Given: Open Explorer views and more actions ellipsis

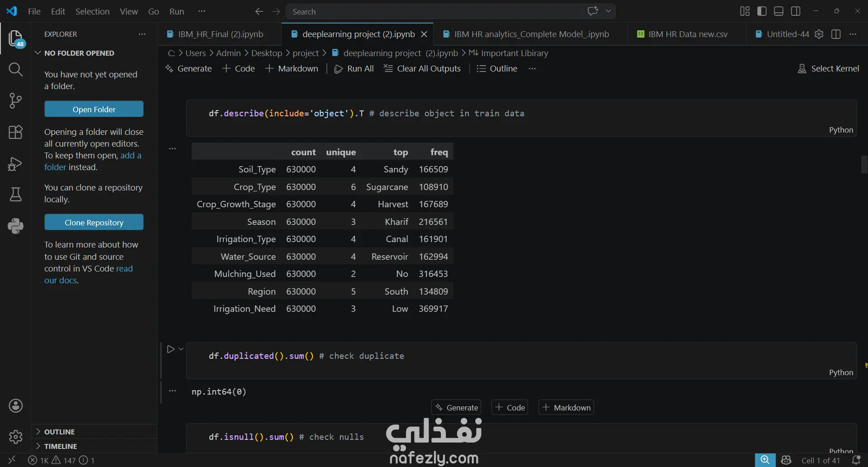Looking at the screenshot, I should (x=142, y=34).
